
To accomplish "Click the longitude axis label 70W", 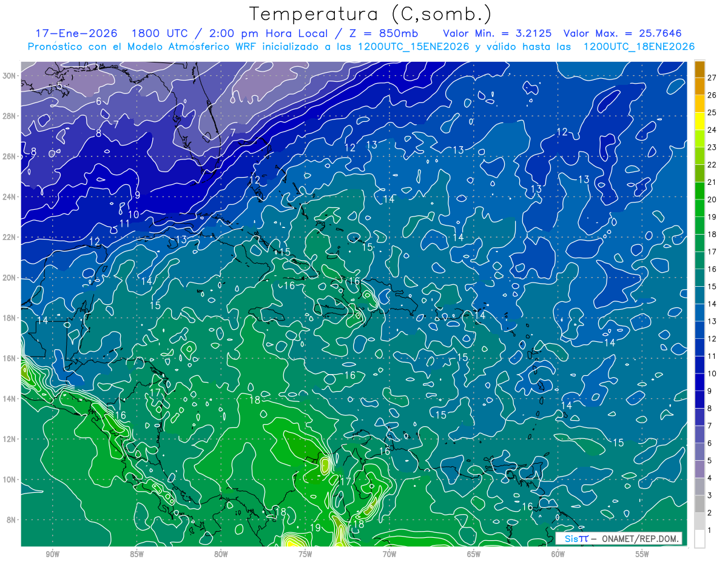I will click(x=389, y=555).
